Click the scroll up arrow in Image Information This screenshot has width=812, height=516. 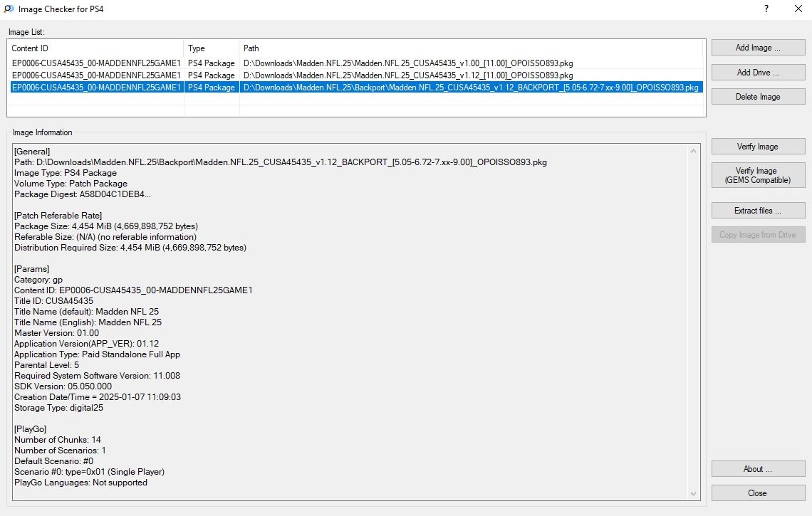click(694, 151)
